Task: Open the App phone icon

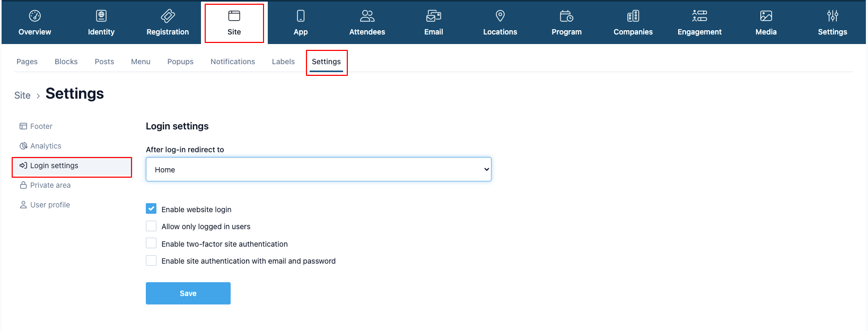Action: pos(301,16)
